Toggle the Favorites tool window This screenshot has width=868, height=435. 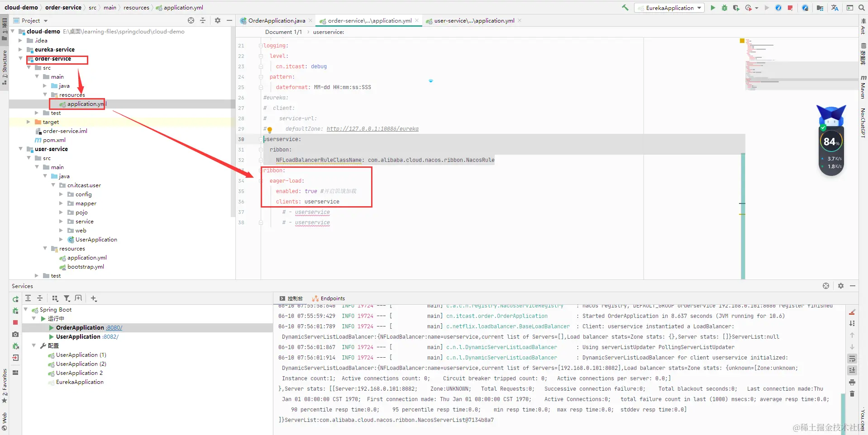click(5, 386)
